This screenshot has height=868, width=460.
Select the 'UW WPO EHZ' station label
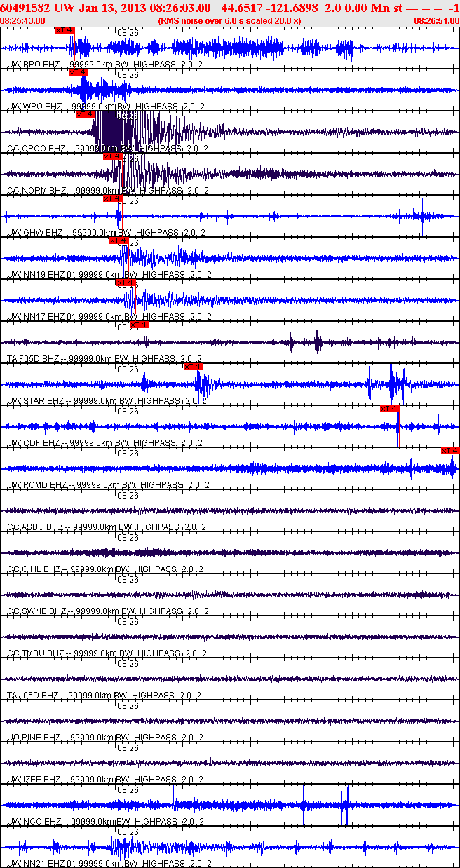(34, 107)
